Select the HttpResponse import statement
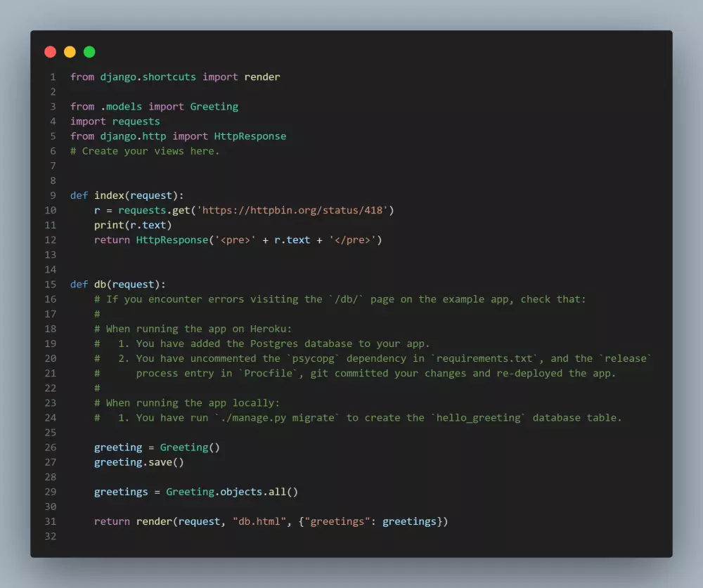The image size is (703, 588). (176, 136)
